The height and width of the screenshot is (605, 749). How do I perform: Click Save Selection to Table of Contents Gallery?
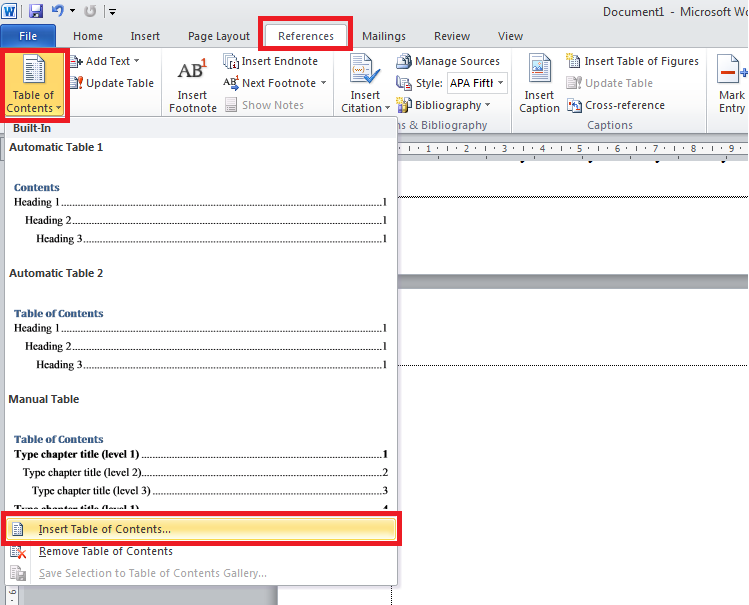pos(201,573)
